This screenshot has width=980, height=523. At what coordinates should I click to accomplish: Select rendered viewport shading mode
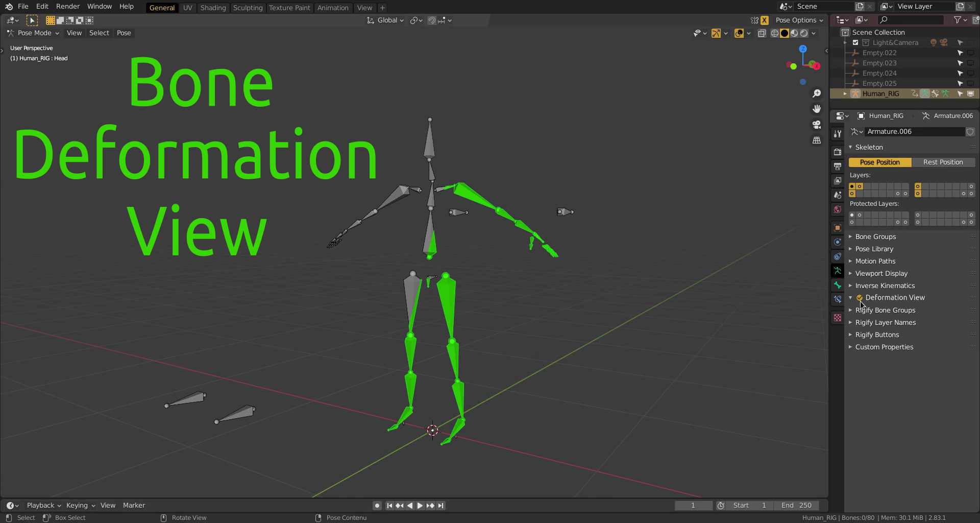(x=804, y=33)
